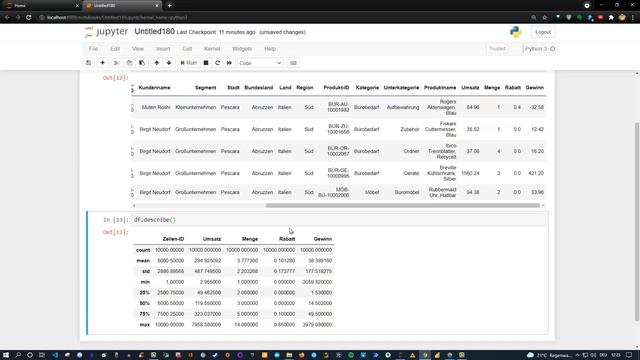Open the browser extensions puzzle icon
Viewport: 640px width, 360px height.
(x=611, y=18)
